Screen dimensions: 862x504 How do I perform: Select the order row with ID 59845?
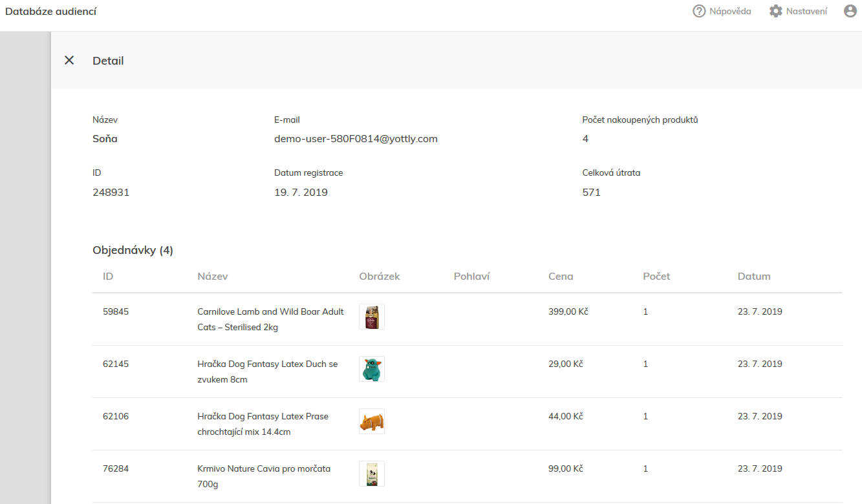click(116, 311)
